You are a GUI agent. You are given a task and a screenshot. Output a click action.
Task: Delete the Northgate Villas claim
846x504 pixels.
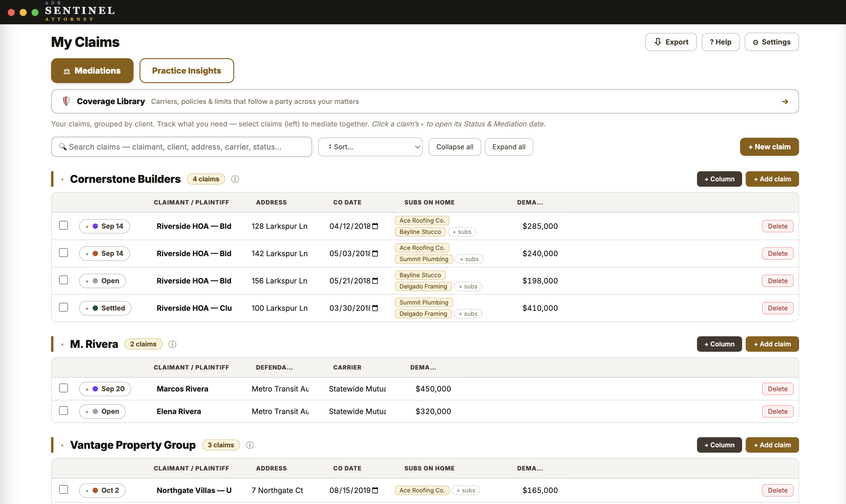tap(777, 490)
